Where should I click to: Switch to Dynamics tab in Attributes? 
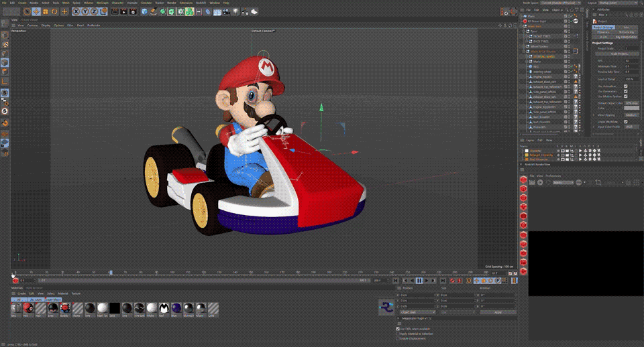pyautogui.click(x=603, y=32)
